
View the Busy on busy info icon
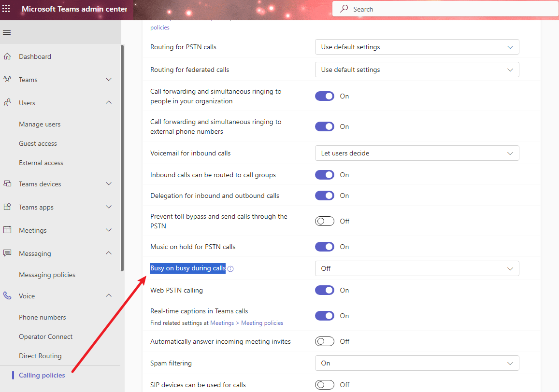[x=230, y=268]
